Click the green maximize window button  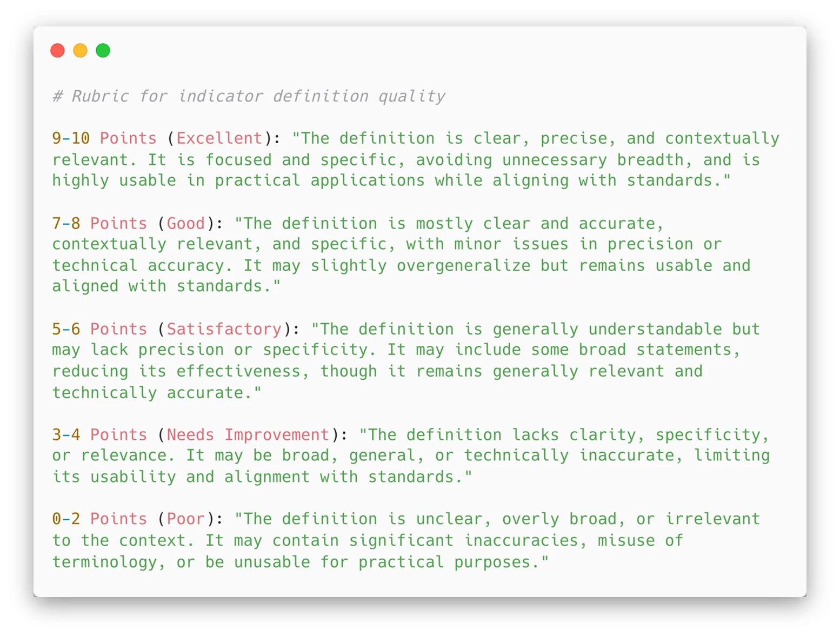point(103,51)
